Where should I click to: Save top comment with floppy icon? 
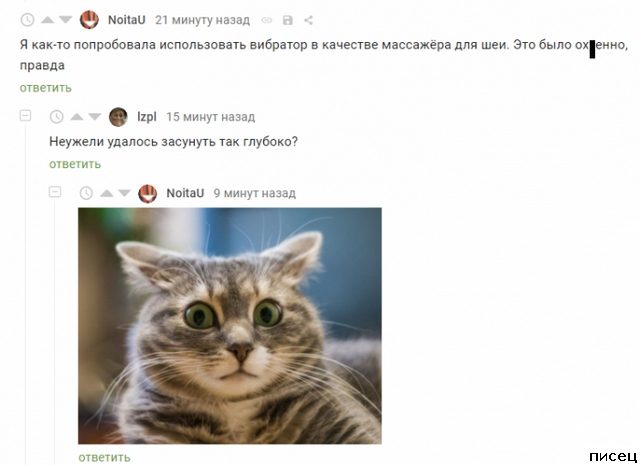[288, 20]
